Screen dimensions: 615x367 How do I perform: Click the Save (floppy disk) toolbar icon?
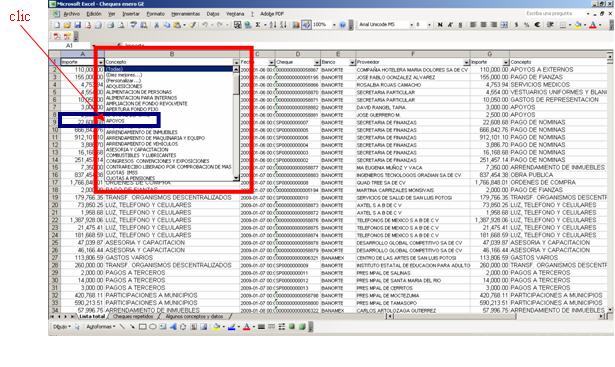[x=78, y=25]
